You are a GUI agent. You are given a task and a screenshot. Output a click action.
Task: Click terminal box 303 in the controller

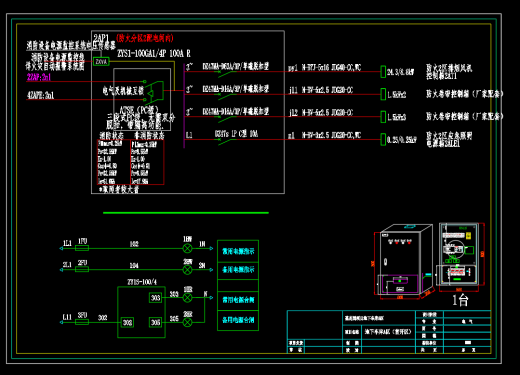click(155, 298)
